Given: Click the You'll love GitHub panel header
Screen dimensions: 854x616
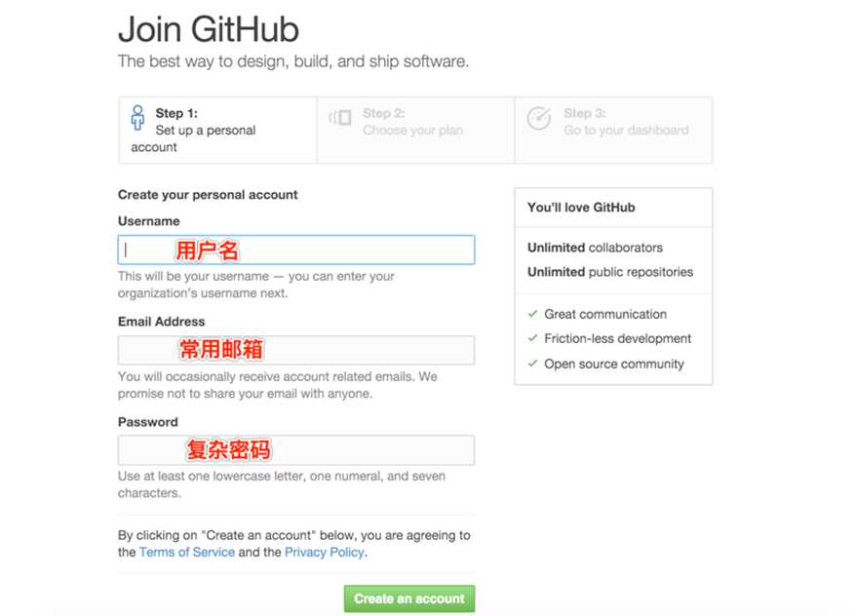Looking at the screenshot, I should click(613, 208).
